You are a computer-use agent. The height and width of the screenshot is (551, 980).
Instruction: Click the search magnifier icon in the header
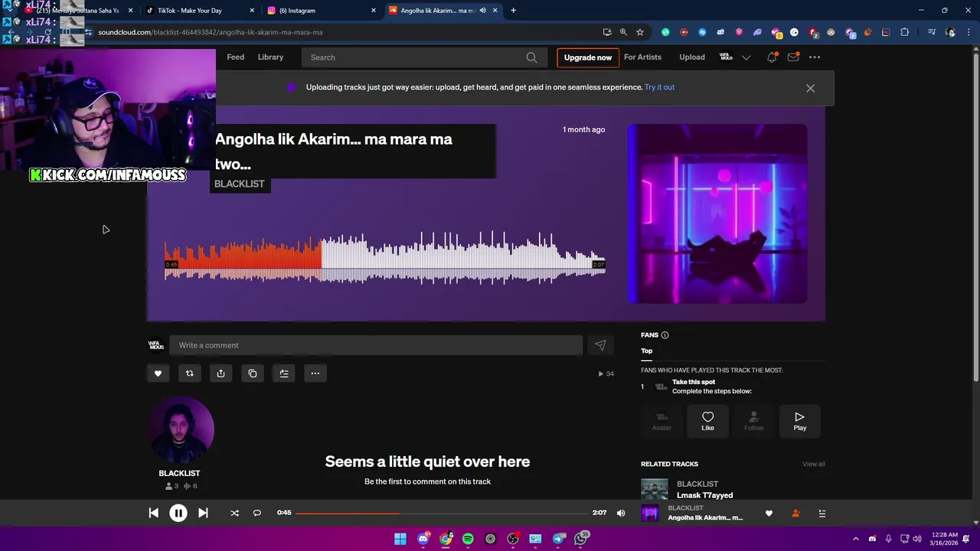coord(531,57)
